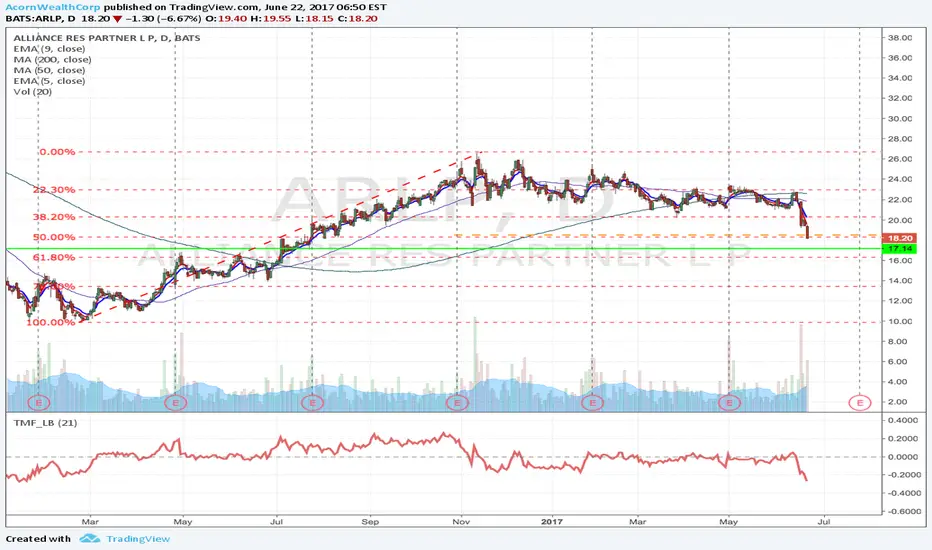Select the EMA (5, close) legend entry
Viewport: 932px width, 550px height.
[49, 81]
